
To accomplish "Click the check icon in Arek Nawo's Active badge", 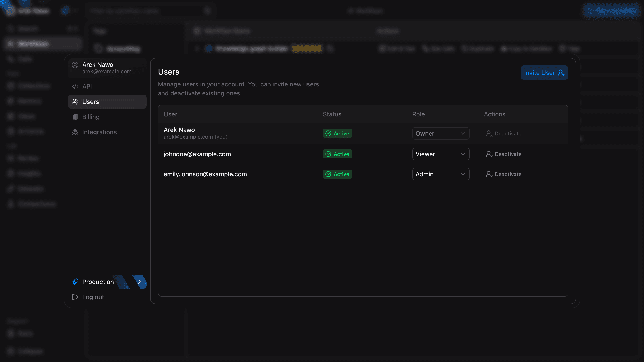I will [x=328, y=133].
